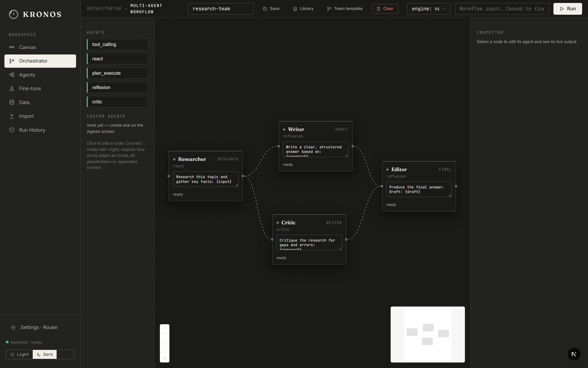Click the Critic node input handle

point(272,240)
